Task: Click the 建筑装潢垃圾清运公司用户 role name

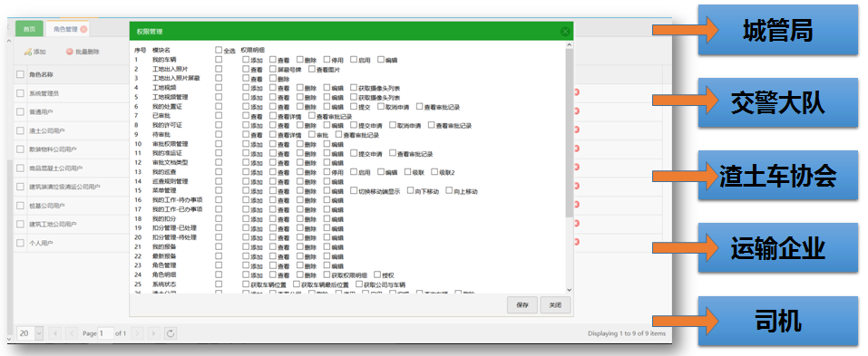Action: [64, 187]
